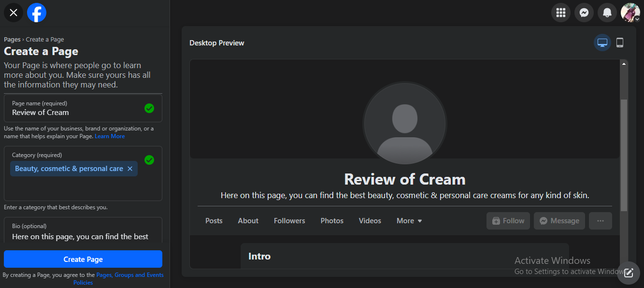Open the account profile picture menu
644x288 pixels.
630,13
